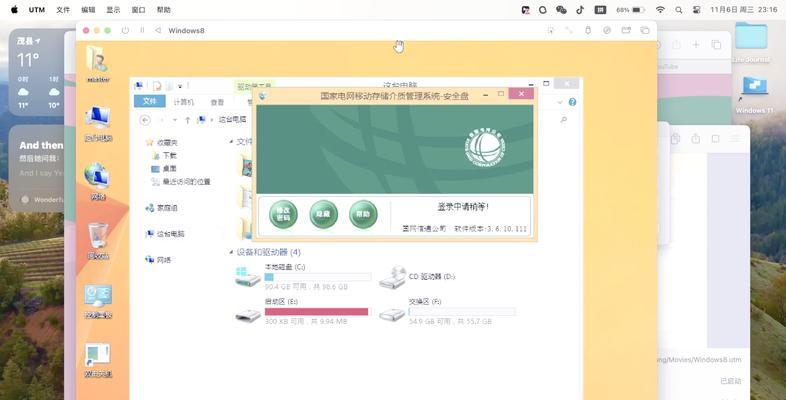Image resolution: width=786 pixels, height=400 pixels.
Task: Select the 本地磁盘 (C:) drive icon
Action: coord(248,276)
